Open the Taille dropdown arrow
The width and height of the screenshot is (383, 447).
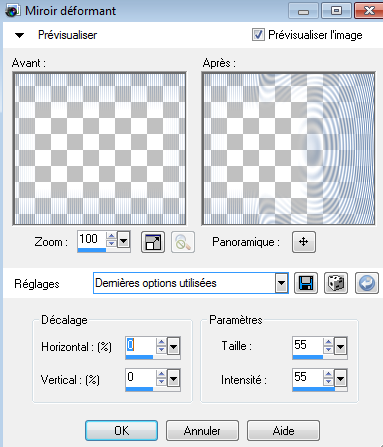click(x=340, y=346)
